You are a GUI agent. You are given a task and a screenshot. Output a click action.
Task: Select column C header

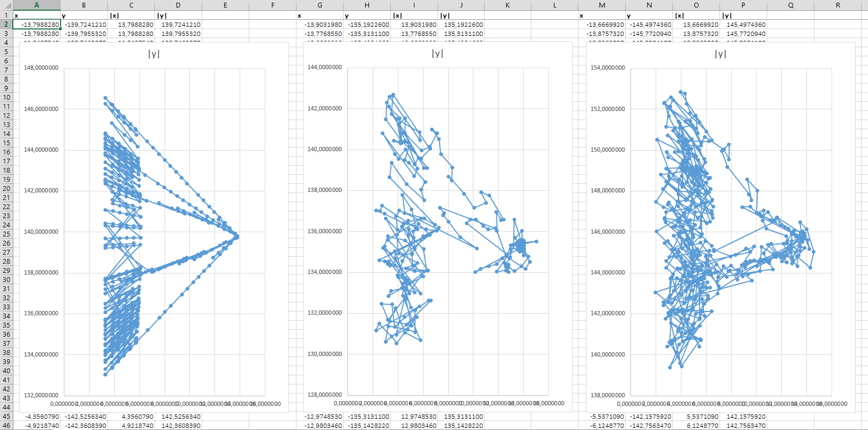131,5
